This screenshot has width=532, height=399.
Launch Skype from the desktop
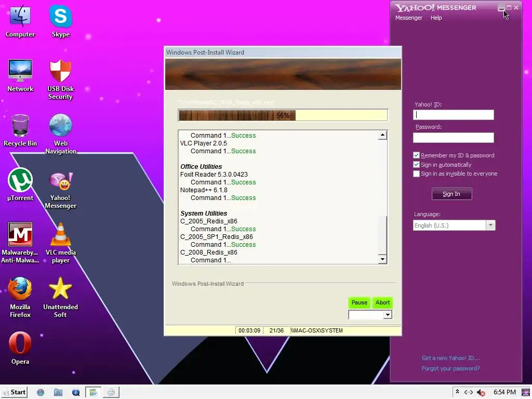[x=60, y=21]
